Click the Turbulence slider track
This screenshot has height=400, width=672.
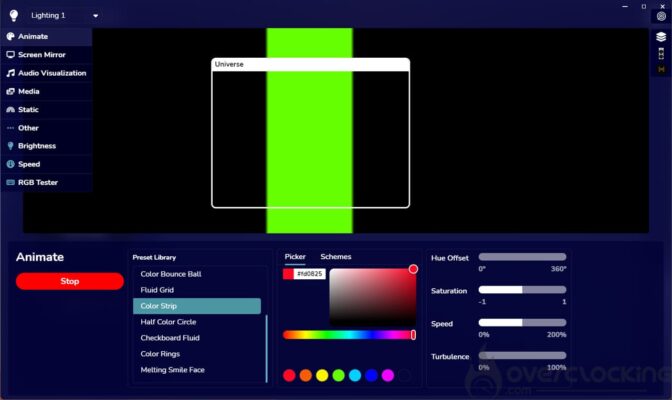tap(522, 355)
